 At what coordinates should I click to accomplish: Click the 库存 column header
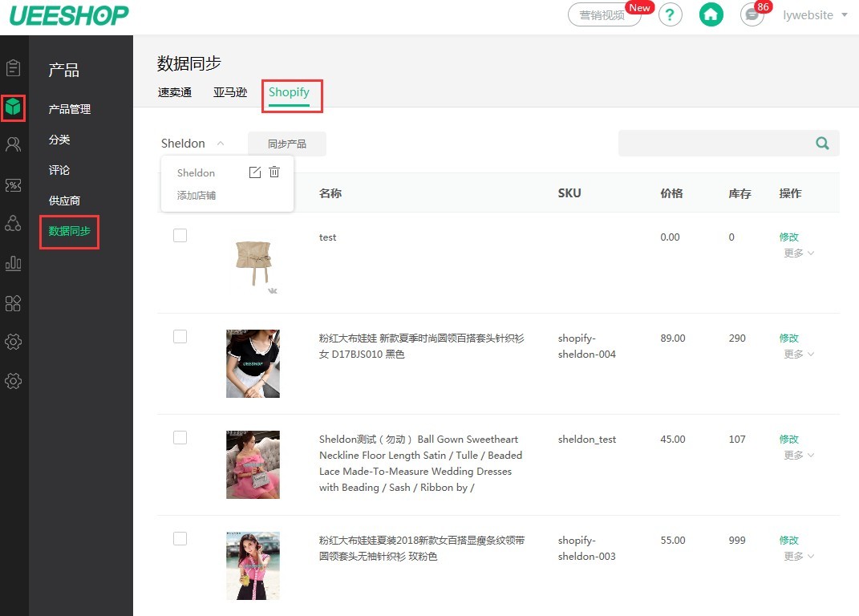click(x=739, y=193)
